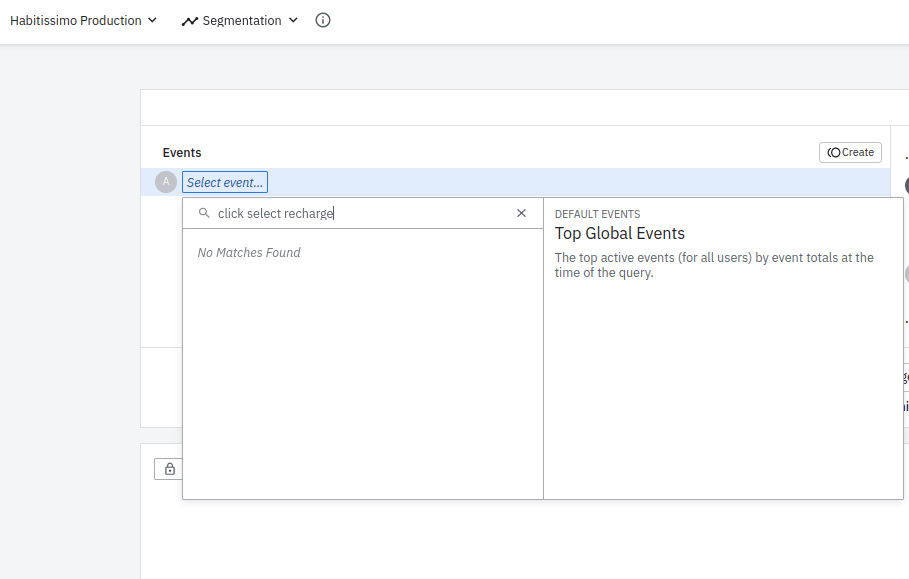Click the Events section label

point(182,153)
